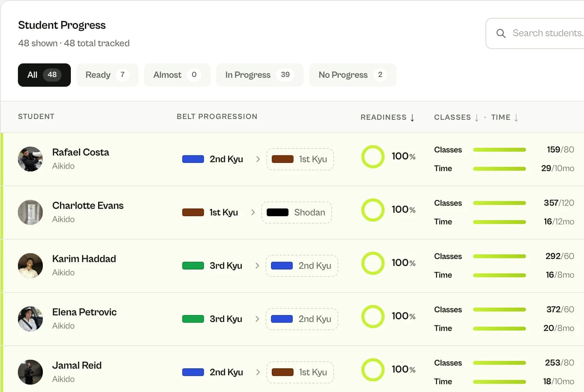Open Charlotte Evans's avatar photo
Screen dimensions: 584x392
pos(30,212)
